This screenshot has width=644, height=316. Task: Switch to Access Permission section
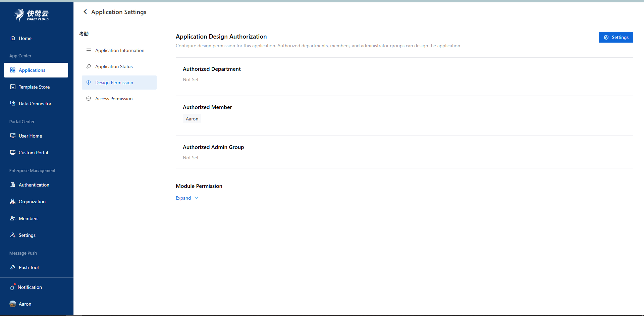[114, 99]
